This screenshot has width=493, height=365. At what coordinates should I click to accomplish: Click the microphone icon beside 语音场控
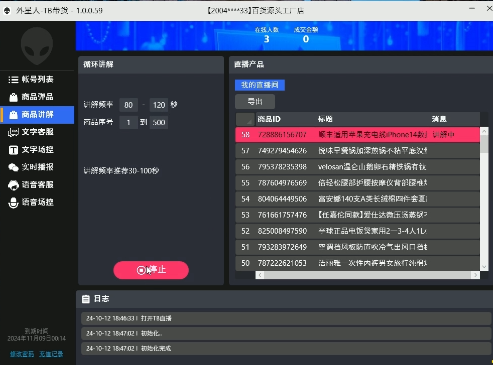[x=13, y=203]
